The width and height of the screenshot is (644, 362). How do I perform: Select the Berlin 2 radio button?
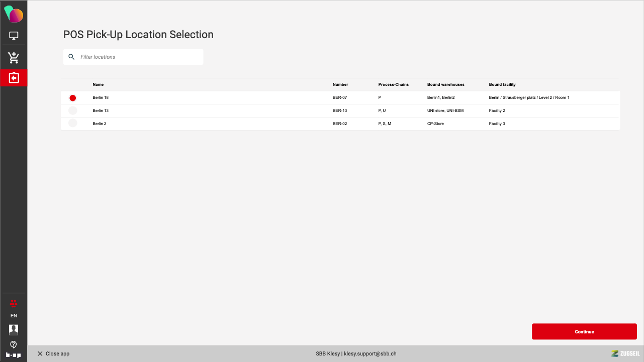tap(73, 124)
